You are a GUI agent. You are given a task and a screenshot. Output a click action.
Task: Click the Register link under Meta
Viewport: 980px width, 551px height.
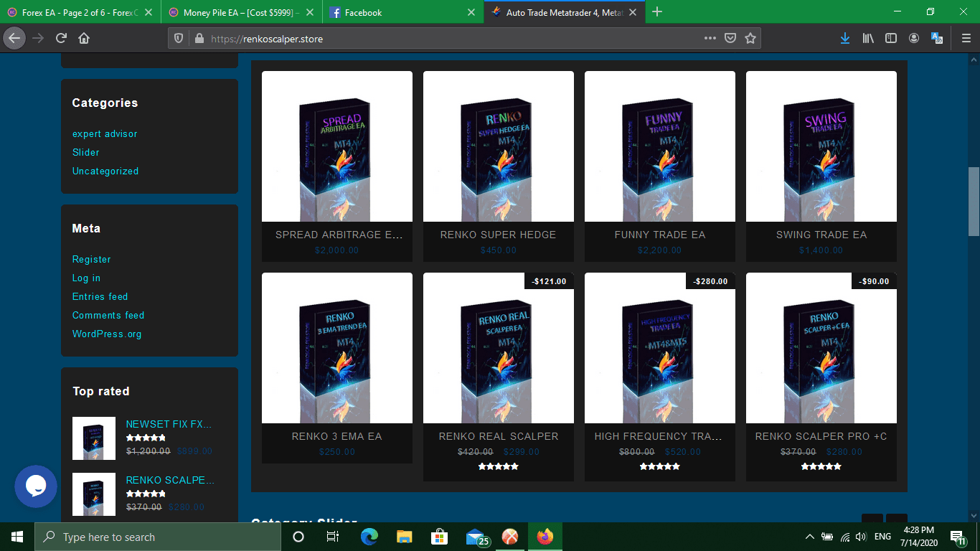click(x=91, y=260)
